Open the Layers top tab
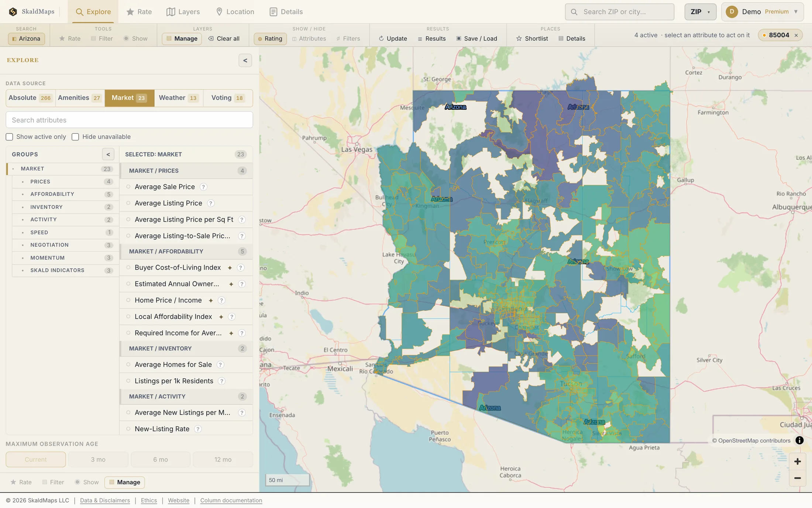This screenshot has height=508, width=812. point(183,12)
